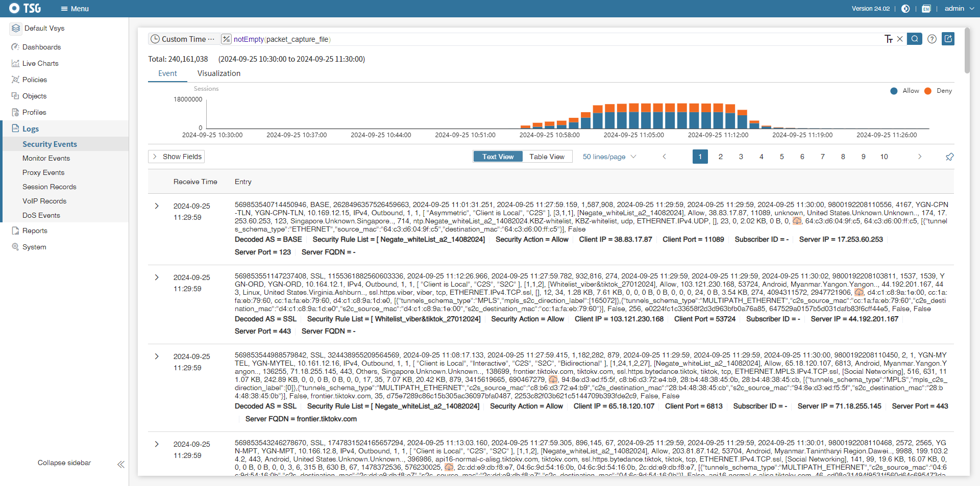Open the 50 lines/page dropdown
Image resolution: width=980 pixels, height=486 pixels.
pos(609,157)
